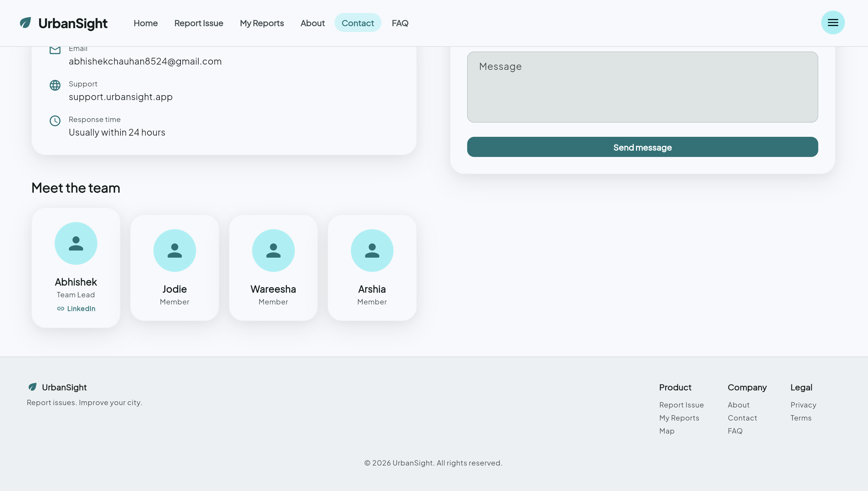The image size is (868, 491).
Task: Click Abhishek's avatar icon
Action: [76, 243]
